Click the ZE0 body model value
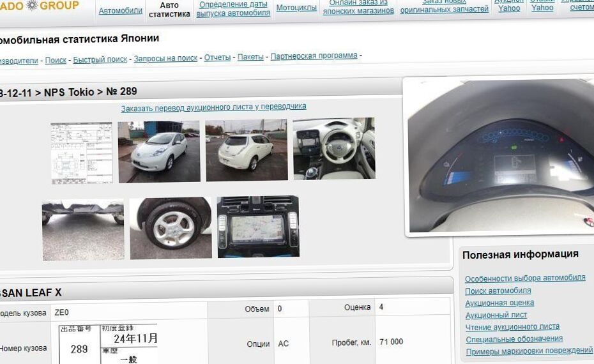The image size is (594, 364). [61, 312]
